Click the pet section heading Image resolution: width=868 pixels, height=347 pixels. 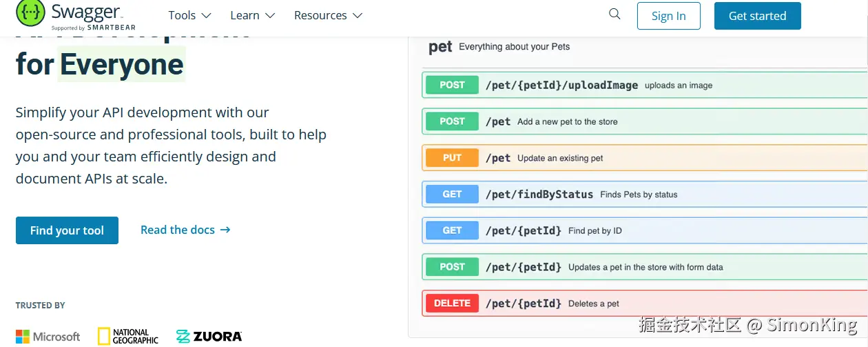(440, 47)
